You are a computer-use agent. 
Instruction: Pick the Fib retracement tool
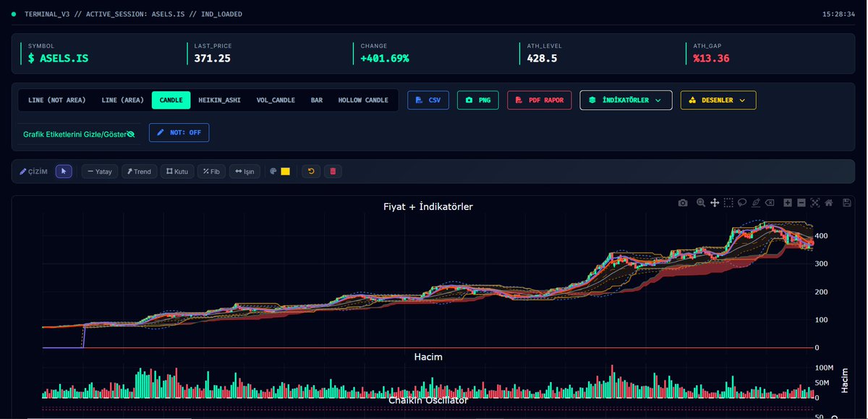211,172
